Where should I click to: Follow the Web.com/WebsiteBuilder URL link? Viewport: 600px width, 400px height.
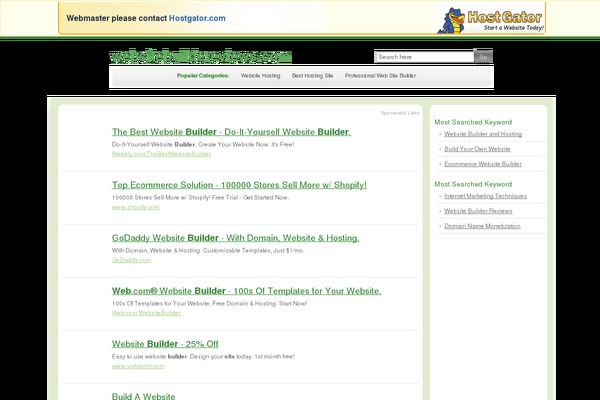tap(146, 313)
